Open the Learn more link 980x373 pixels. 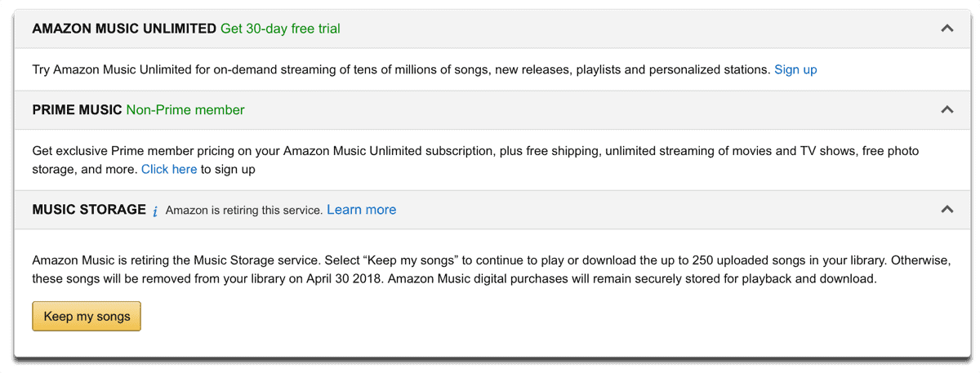pyautogui.click(x=361, y=210)
